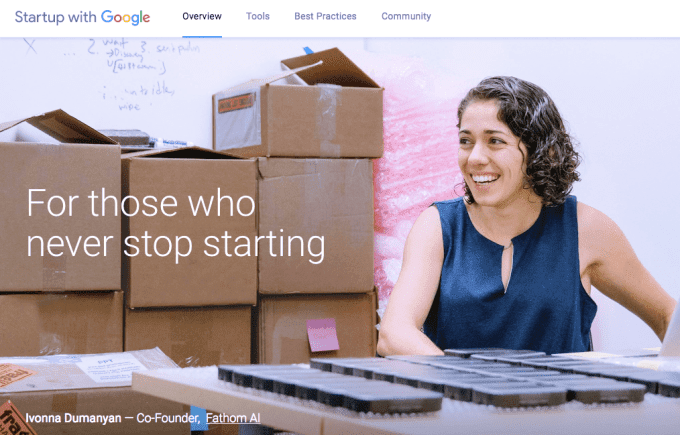The height and width of the screenshot is (435, 680).
Task: Click the Ivonna Dumanyan name caption
Action: [73, 418]
